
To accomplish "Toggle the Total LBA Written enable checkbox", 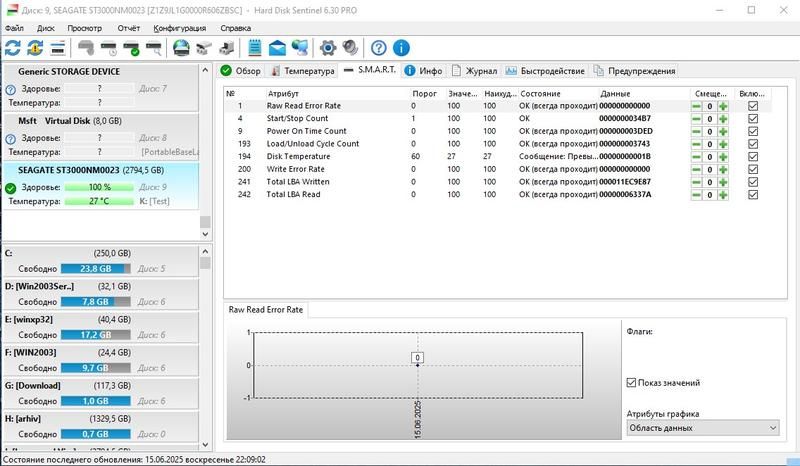I will pos(753,182).
